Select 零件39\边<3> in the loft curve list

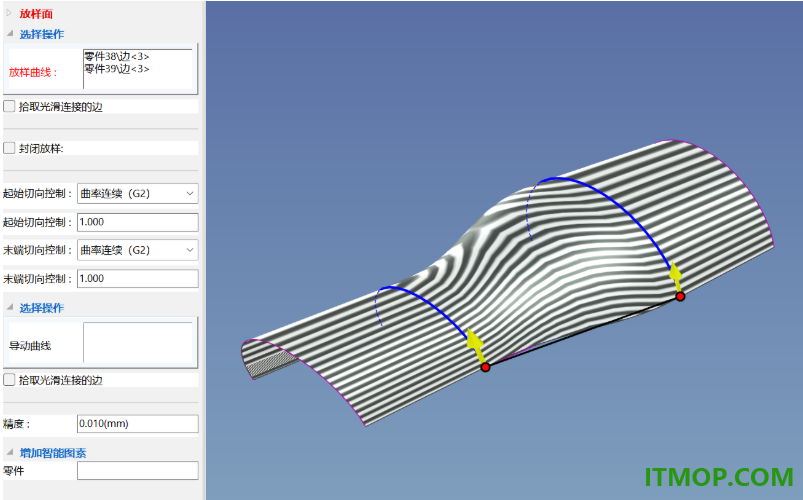tap(117, 69)
